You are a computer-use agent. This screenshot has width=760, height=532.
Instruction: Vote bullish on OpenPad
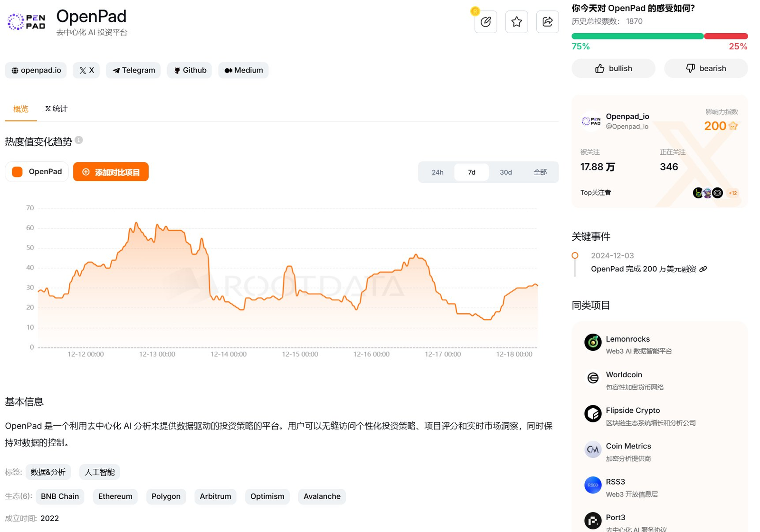point(613,68)
